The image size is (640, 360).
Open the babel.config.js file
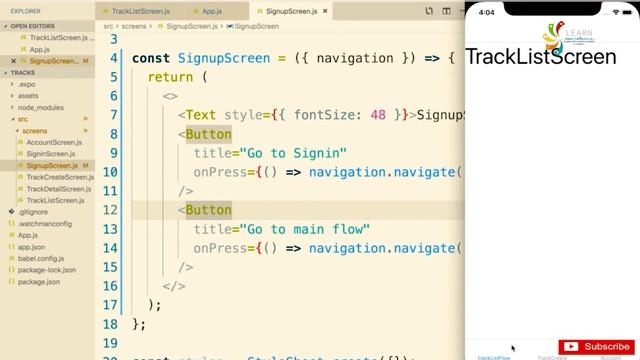(x=40, y=258)
